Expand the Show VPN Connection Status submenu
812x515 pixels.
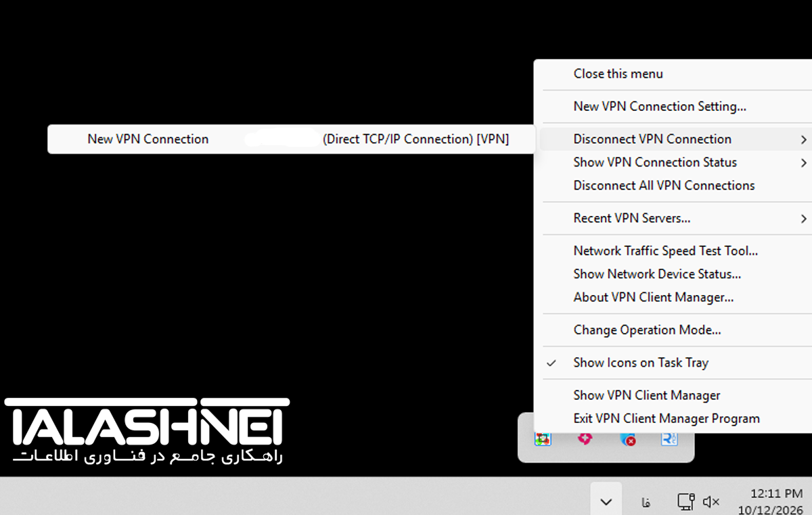[x=675, y=162]
